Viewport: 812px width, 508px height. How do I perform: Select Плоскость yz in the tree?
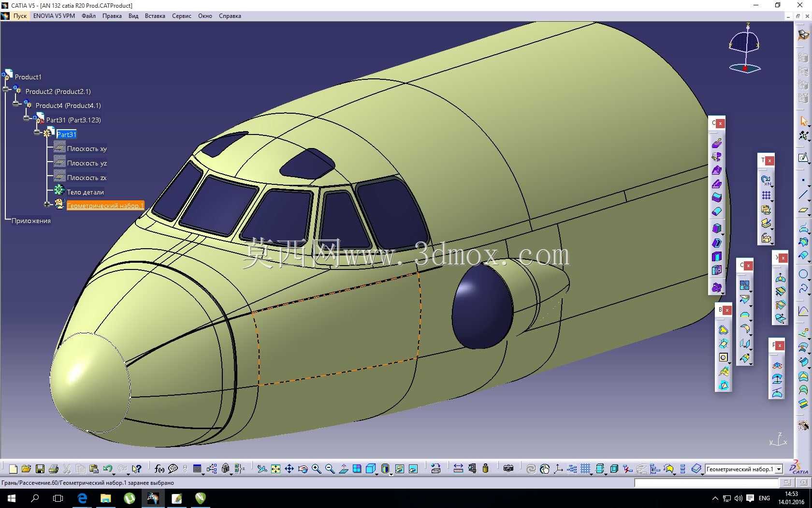[x=87, y=163]
